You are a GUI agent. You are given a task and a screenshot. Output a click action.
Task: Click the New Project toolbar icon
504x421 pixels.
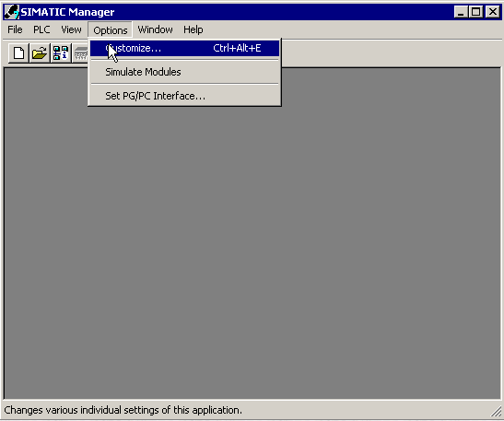[18, 53]
